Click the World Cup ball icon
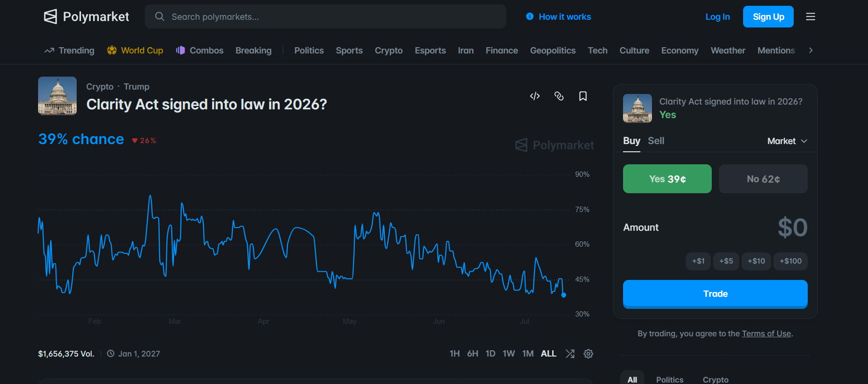This screenshot has width=868, height=384. coord(112,51)
